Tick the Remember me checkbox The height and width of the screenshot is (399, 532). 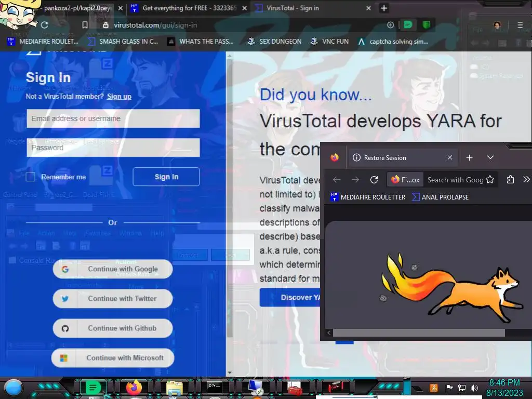pos(31,177)
